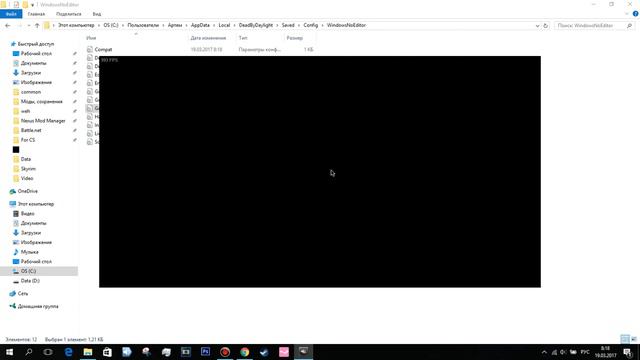Open the recent locations dropdown arrow
Image resolution: width=640 pixels, height=360 pixels.
coord(29,25)
